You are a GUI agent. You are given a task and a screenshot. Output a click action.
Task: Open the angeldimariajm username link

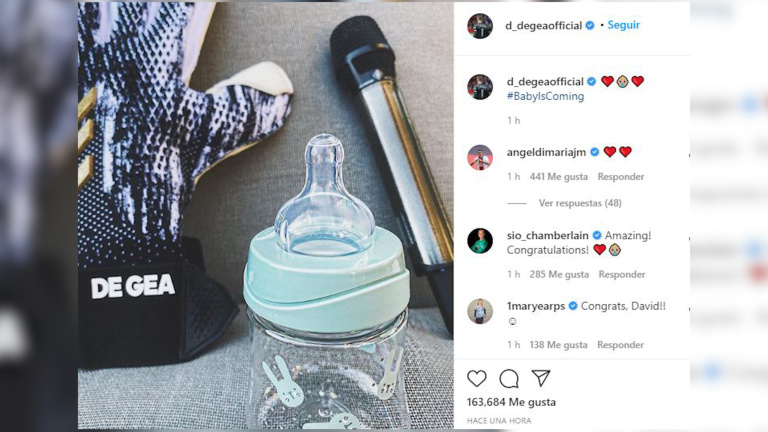click(x=546, y=152)
